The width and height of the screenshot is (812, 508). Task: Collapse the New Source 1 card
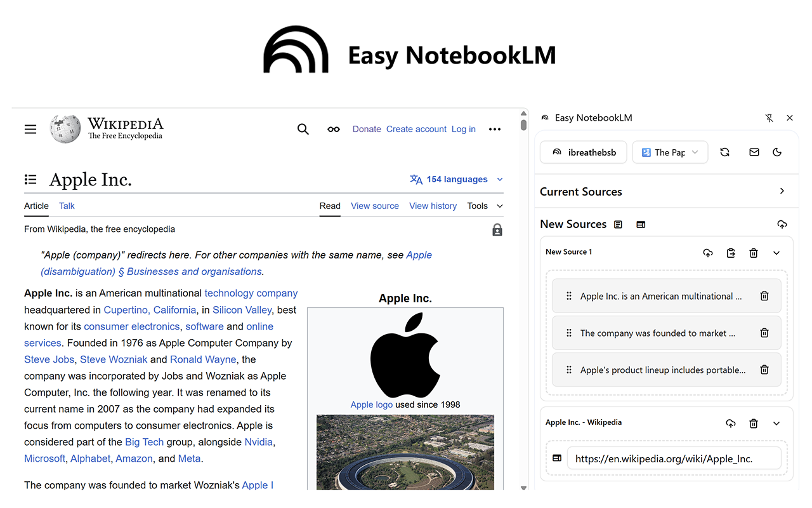click(776, 253)
